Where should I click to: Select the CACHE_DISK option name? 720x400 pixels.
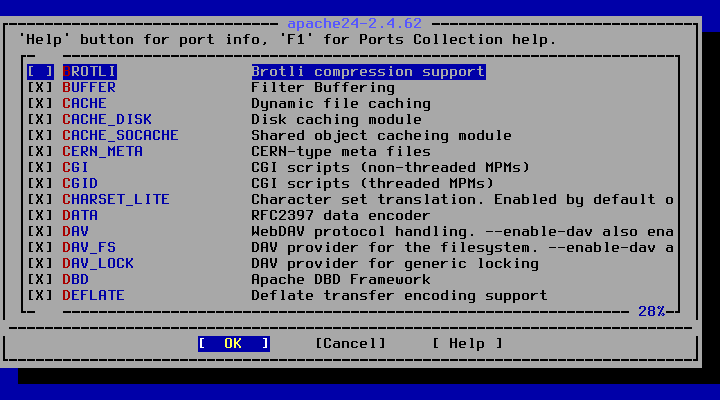coord(107,120)
